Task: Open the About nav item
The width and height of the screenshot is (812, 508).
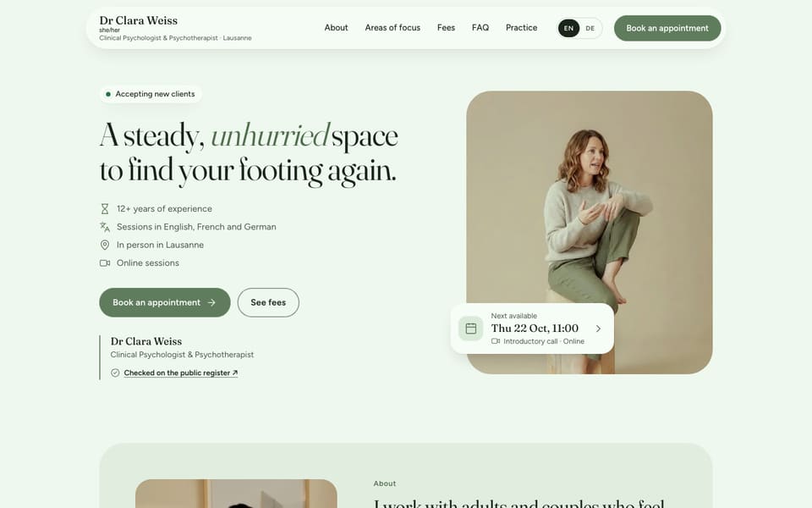Action: [x=336, y=27]
